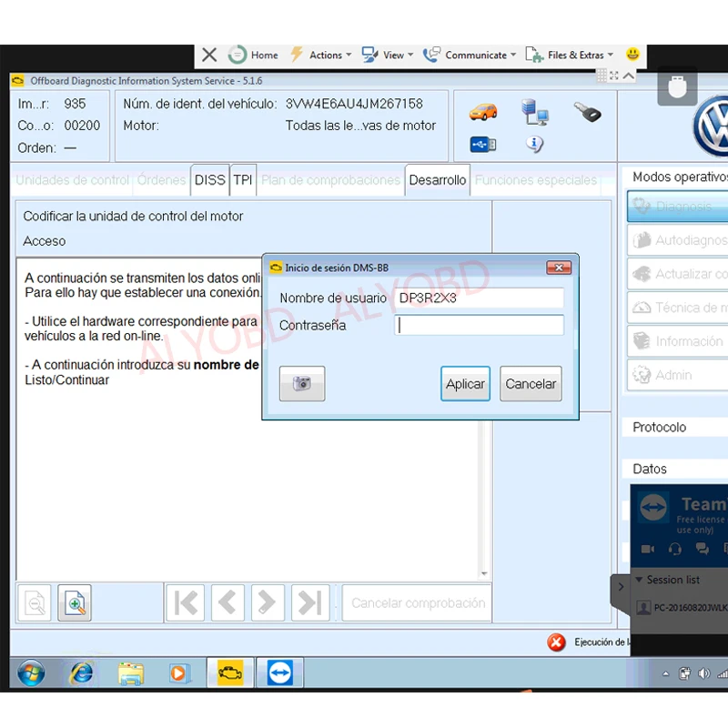Open the Actions dropdown menu
The image size is (728, 728).
tap(321, 55)
